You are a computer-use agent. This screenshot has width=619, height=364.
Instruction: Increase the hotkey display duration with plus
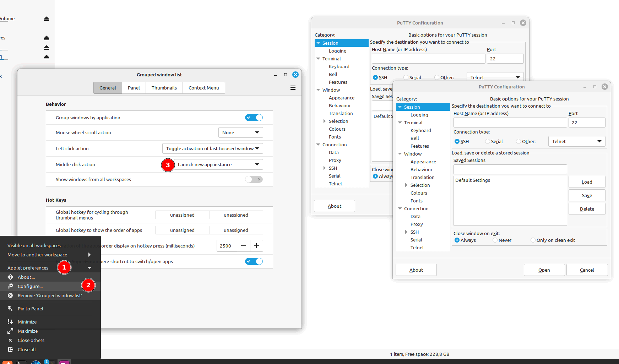click(256, 246)
